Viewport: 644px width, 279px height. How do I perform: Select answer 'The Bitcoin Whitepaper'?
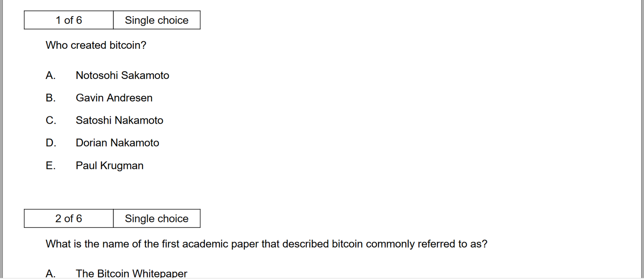click(131, 274)
